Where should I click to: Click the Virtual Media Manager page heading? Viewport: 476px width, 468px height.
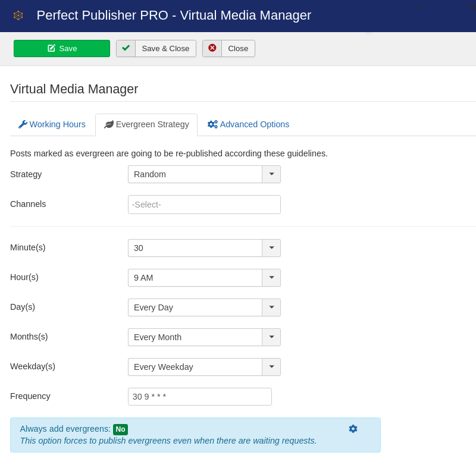pos(74,89)
